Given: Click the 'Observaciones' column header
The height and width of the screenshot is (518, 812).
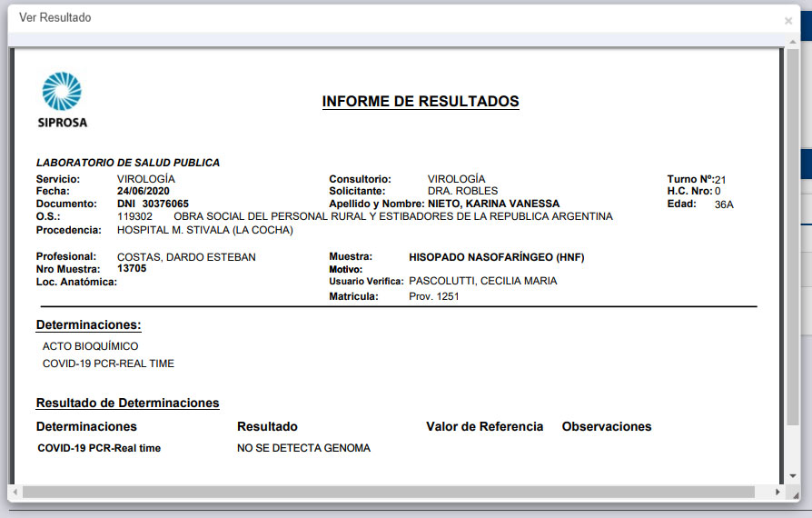Looking at the screenshot, I should [x=607, y=426].
